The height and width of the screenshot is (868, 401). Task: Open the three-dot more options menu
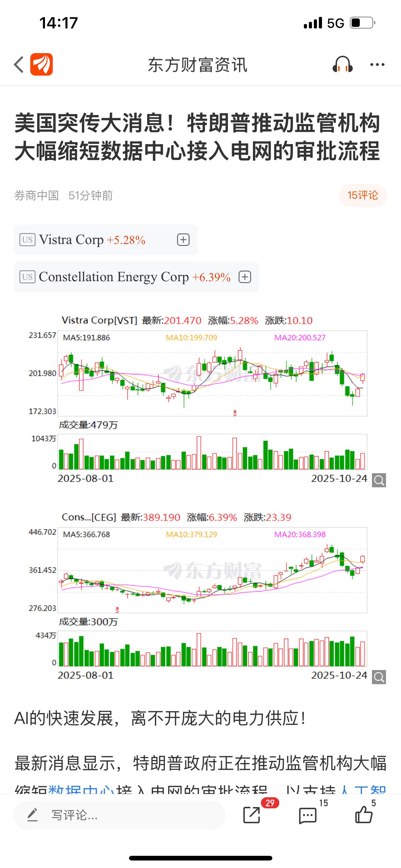pos(377,64)
